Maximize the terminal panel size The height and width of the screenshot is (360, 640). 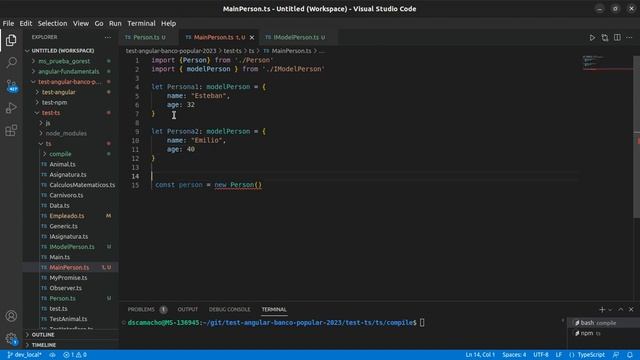pyautogui.click(x=621, y=309)
